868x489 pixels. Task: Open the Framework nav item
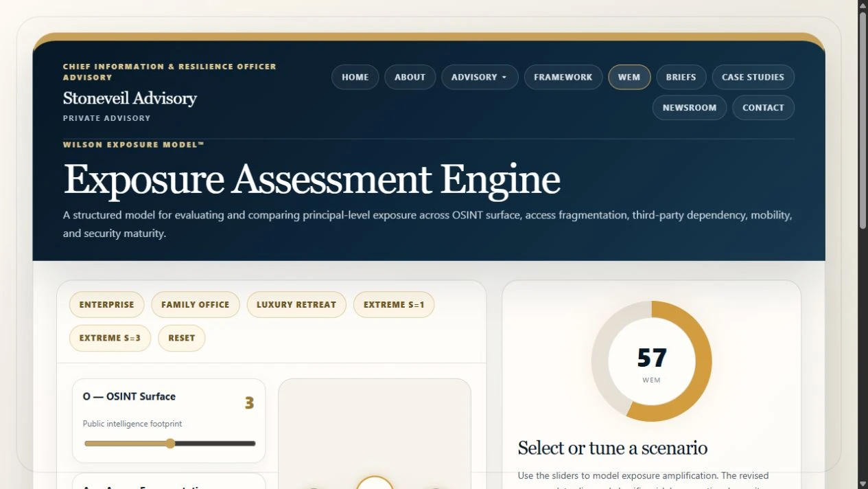563,77
